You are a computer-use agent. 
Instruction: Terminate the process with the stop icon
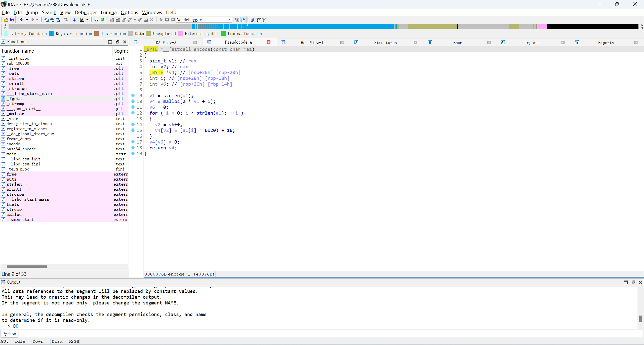(173, 20)
